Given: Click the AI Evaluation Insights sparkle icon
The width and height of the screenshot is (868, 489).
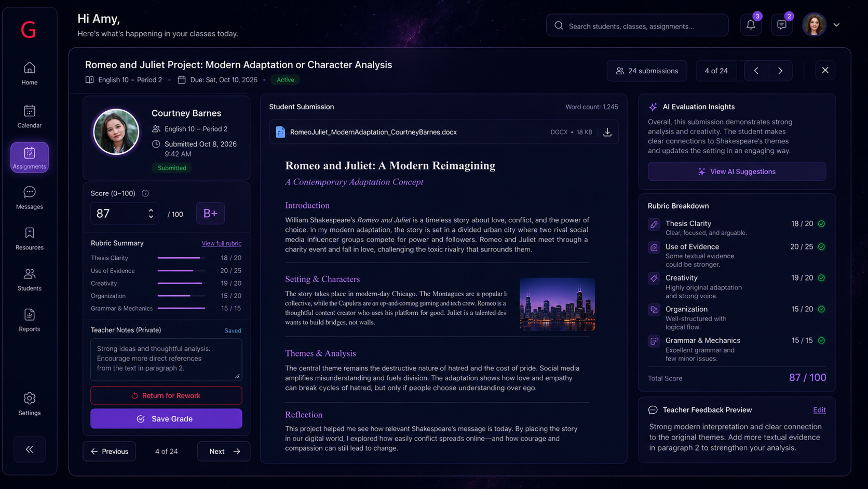Looking at the screenshot, I should pos(653,107).
